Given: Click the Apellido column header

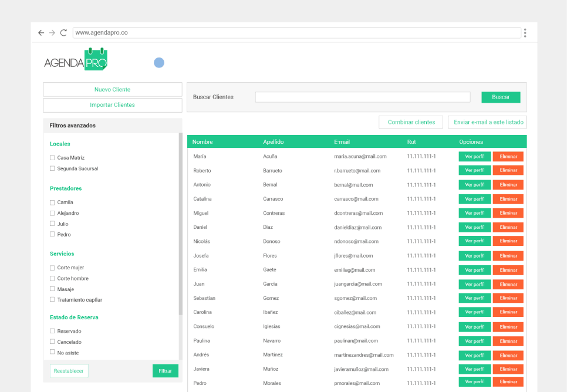Looking at the screenshot, I should coord(274,142).
